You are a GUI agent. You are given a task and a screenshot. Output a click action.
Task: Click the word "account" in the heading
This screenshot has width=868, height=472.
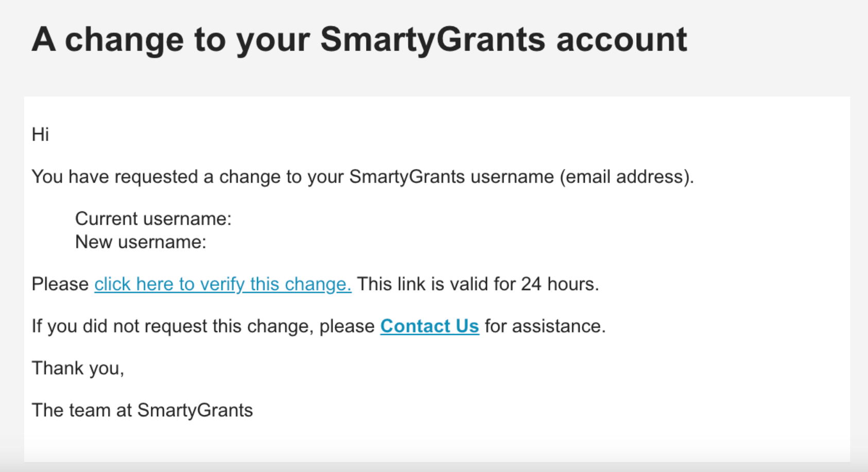[x=621, y=40]
